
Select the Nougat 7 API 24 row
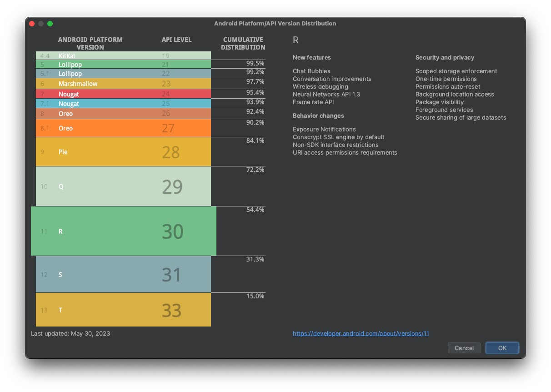click(123, 94)
